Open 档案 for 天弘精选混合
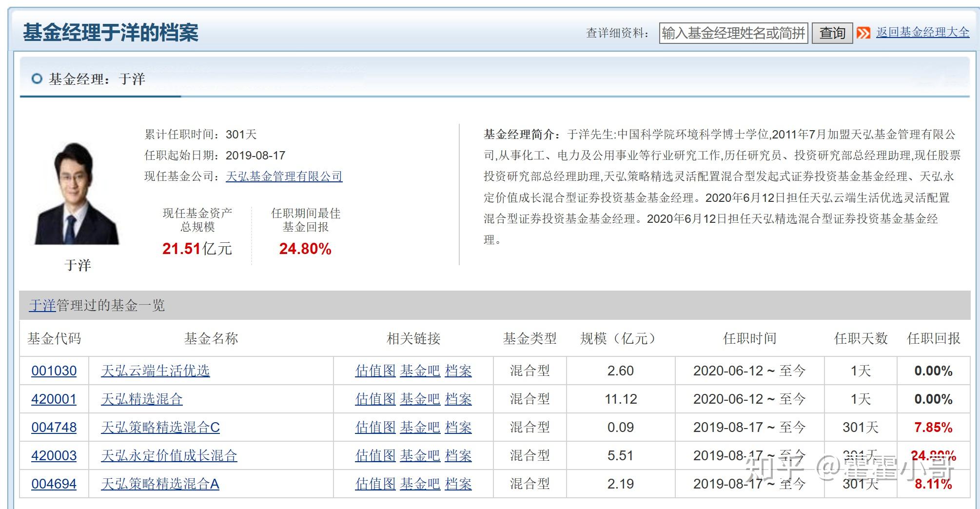The height and width of the screenshot is (509, 980). [x=458, y=399]
